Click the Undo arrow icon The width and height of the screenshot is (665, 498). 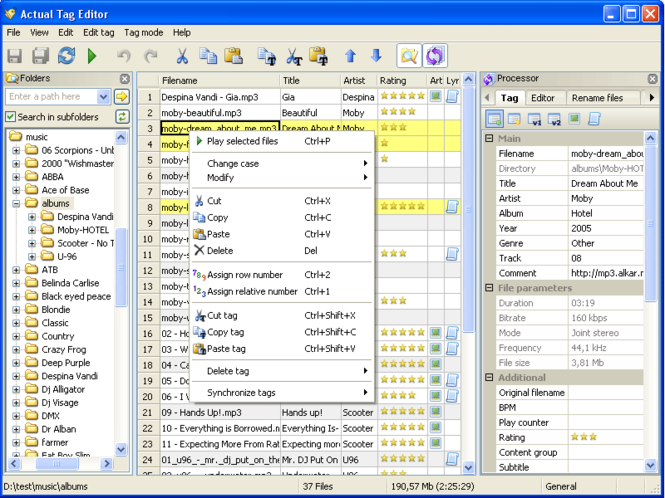(x=124, y=56)
